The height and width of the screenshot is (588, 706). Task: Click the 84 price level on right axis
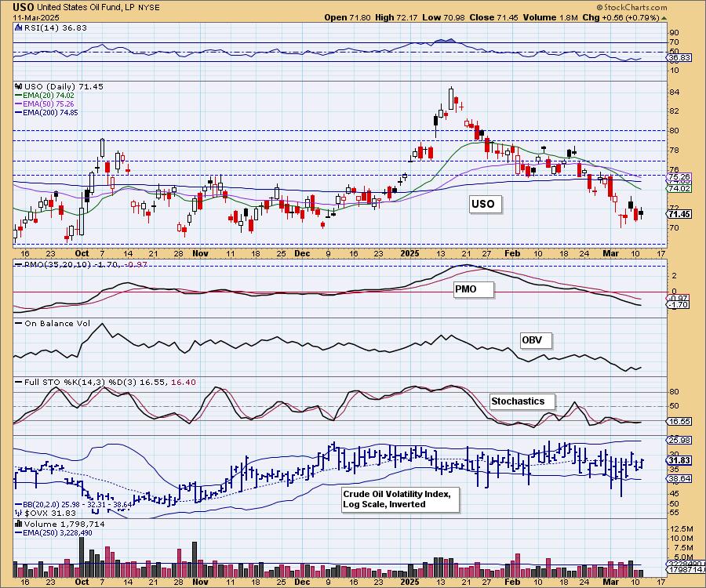[x=675, y=93]
